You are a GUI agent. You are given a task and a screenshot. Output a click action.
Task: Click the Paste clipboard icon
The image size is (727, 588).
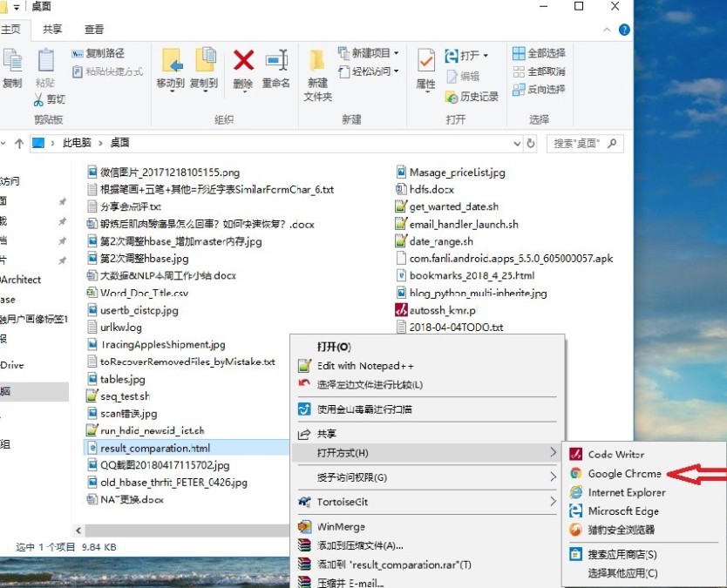pos(45,60)
